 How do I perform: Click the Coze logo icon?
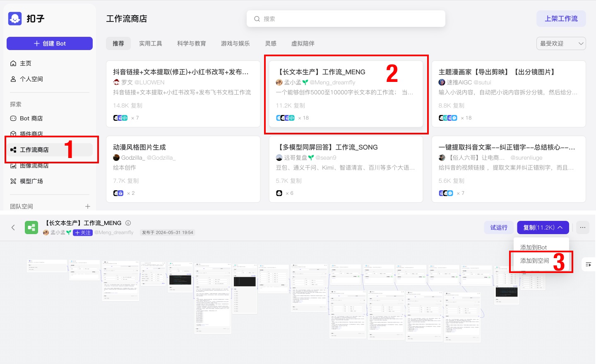pyautogui.click(x=15, y=19)
